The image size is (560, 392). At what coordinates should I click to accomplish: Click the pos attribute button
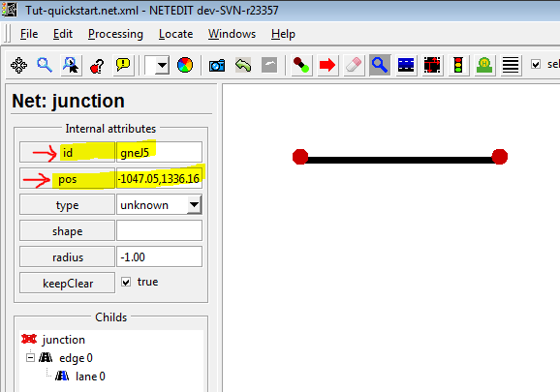(67, 178)
